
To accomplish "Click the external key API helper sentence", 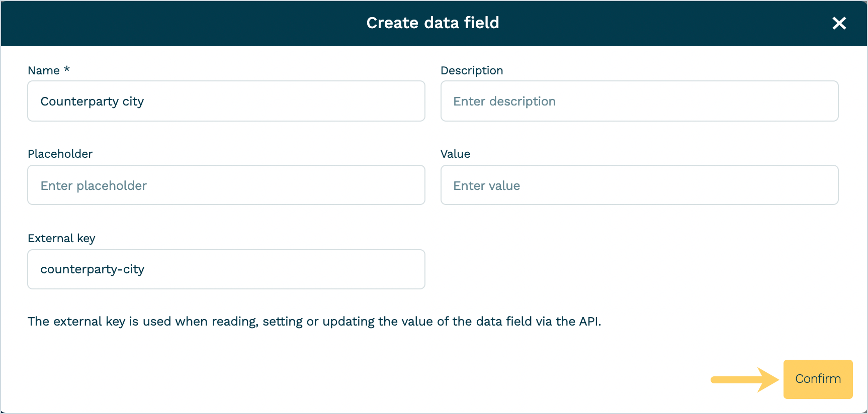I will coord(314,322).
